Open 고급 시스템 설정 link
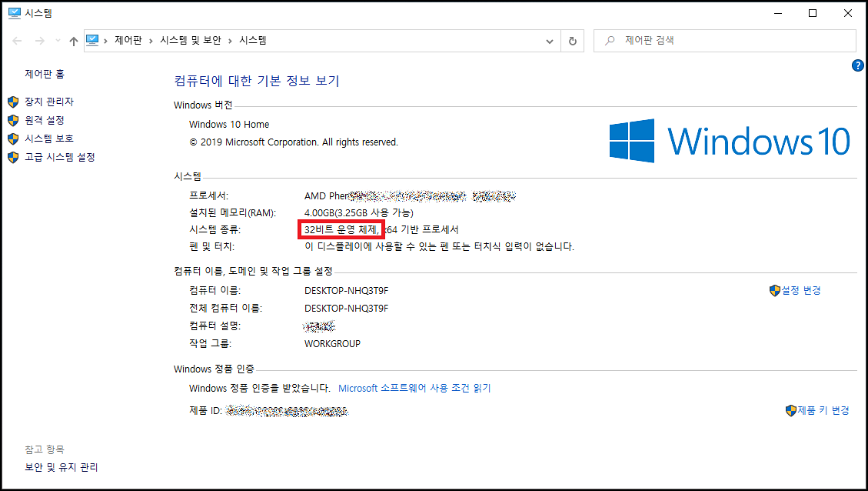This screenshot has width=868, height=491. (60, 157)
